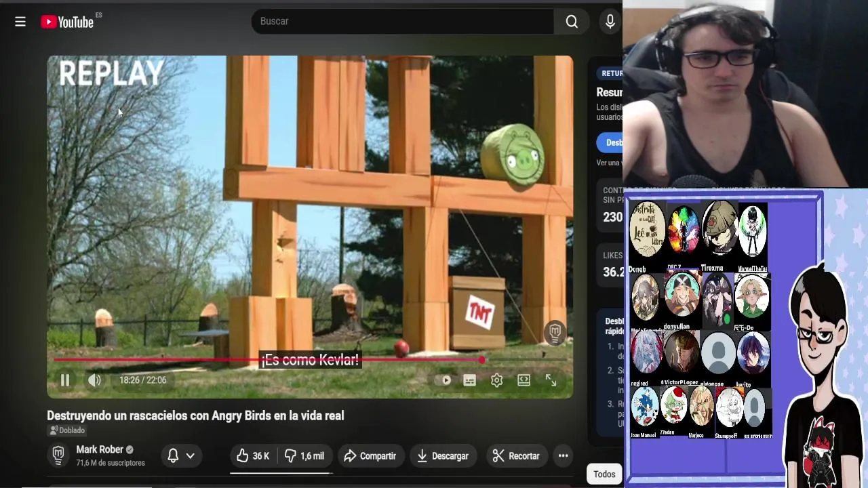Click the aldonose default avatar
Viewport: 868px width, 488px height.
click(718, 354)
